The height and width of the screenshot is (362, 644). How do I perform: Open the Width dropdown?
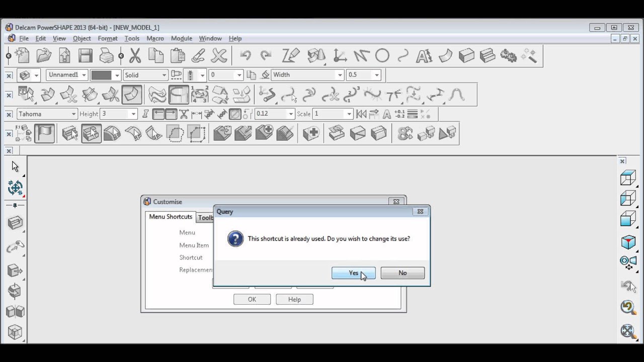(340, 75)
